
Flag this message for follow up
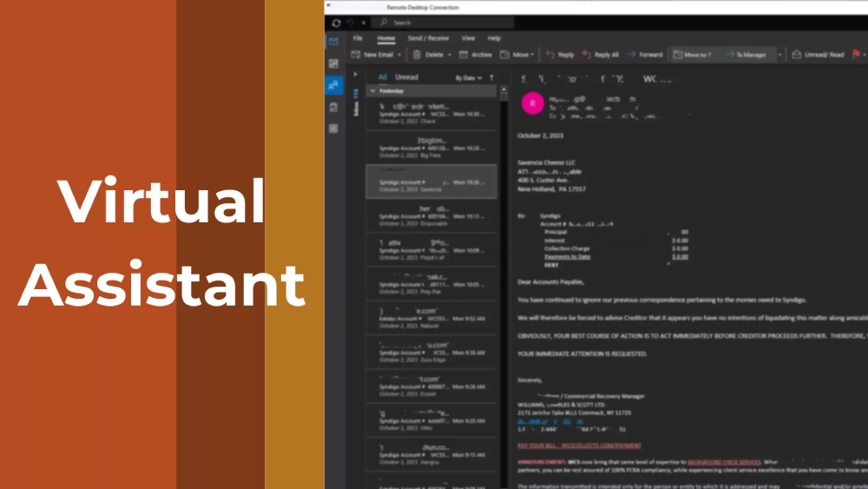[856, 55]
